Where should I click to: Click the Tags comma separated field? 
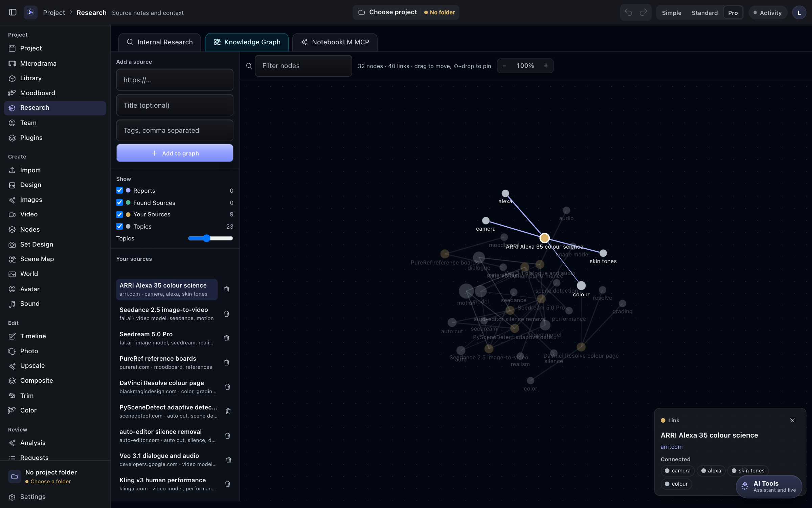[175, 130]
